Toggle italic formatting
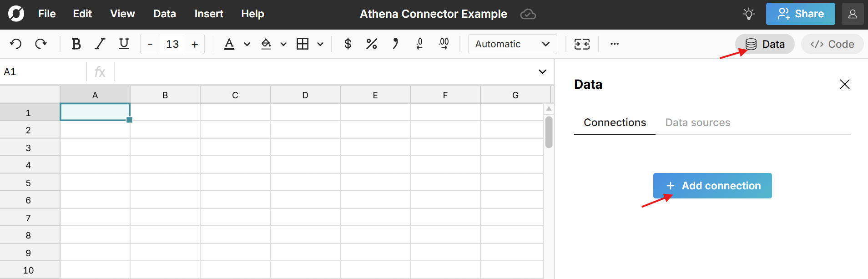Image resolution: width=868 pixels, height=279 pixels. click(x=99, y=44)
